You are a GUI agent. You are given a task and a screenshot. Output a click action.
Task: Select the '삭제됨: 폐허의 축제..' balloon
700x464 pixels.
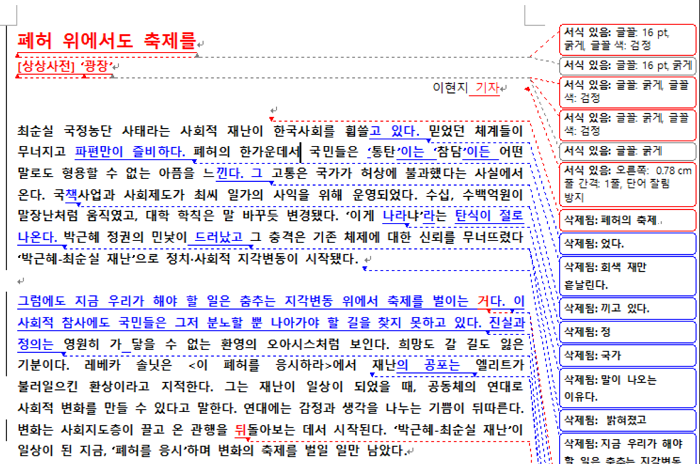pyautogui.click(x=627, y=220)
